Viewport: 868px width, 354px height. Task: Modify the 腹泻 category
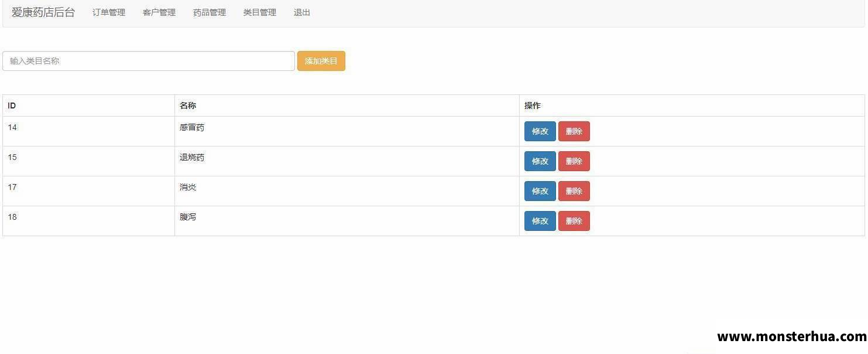click(540, 221)
